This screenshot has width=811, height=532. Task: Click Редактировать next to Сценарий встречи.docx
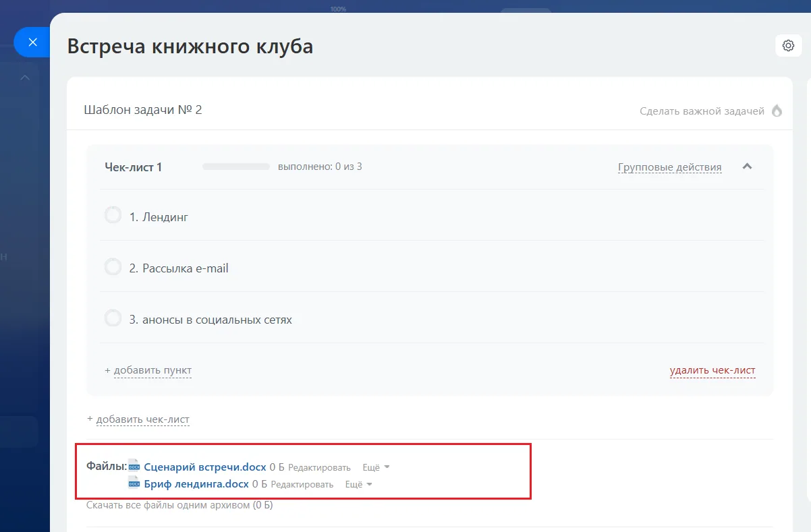tap(319, 467)
